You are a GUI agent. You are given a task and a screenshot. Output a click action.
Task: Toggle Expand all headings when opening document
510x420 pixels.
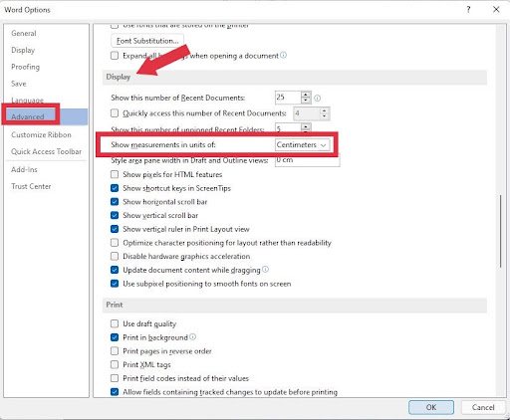click(115, 56)
